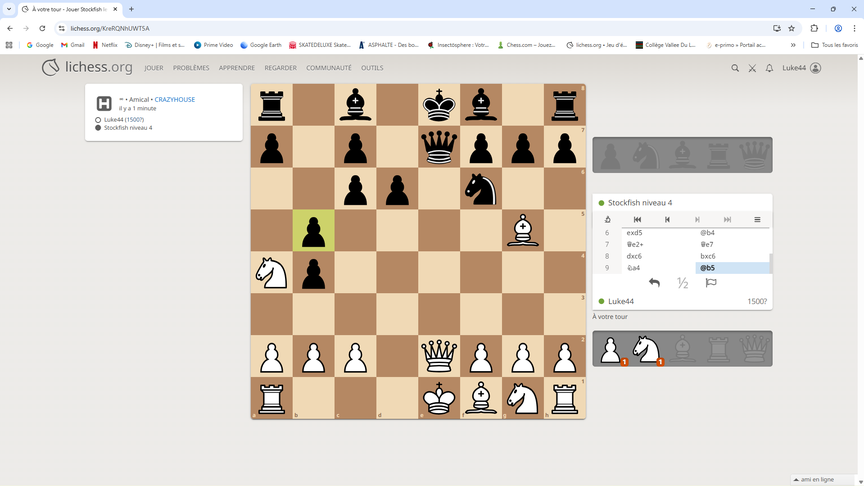Click the CRAZYHOUSE variant link
The width and height of the screenshot is (864, 486).
pos(177,100)
